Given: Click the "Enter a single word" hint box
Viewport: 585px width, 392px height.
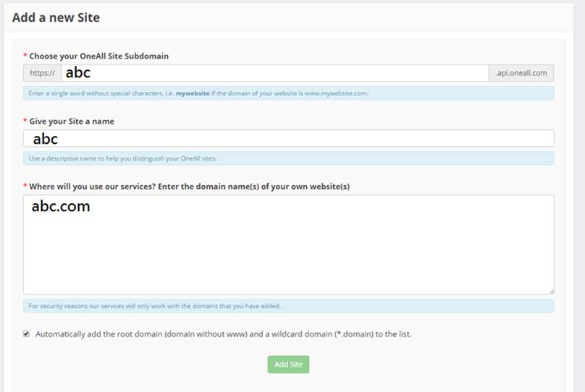Looking at the screenshot, I should 288,93.
